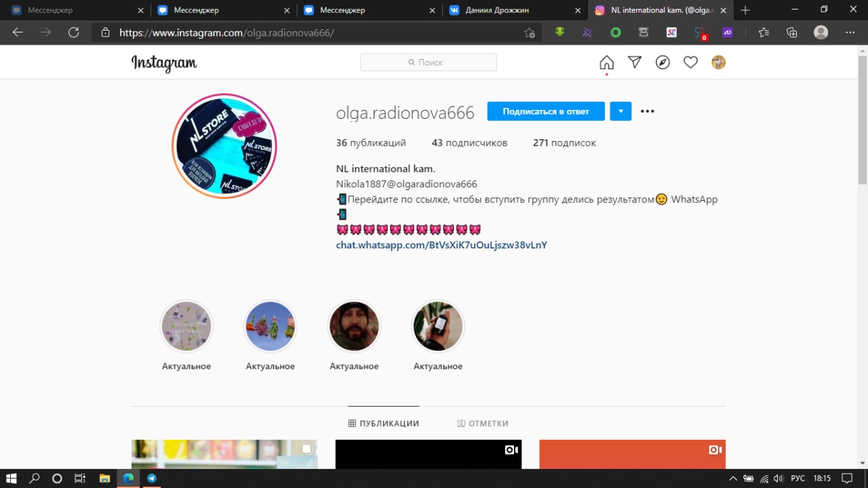This screenshot has height=488, width=868.
Task: Click the SE extension icon
Action: click(671, 32)
